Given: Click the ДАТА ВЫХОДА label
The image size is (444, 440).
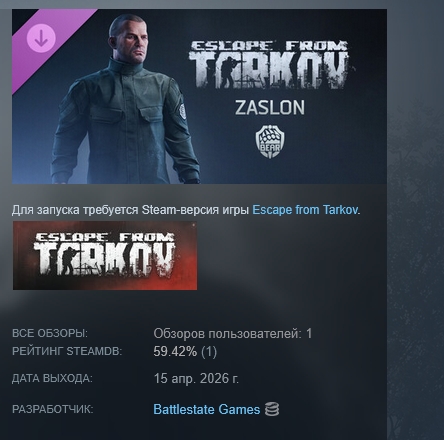Looking at the screenshot, I should (52, 378).
